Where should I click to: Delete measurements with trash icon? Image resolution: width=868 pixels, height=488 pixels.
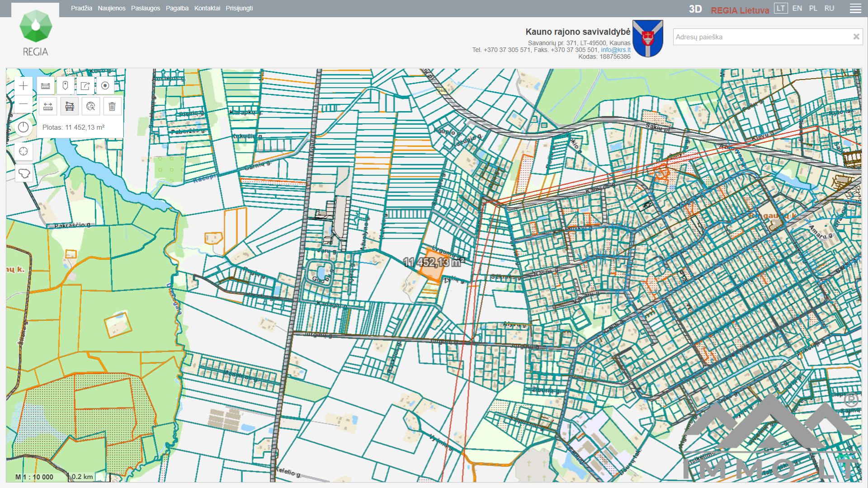(x=112, y=107)
